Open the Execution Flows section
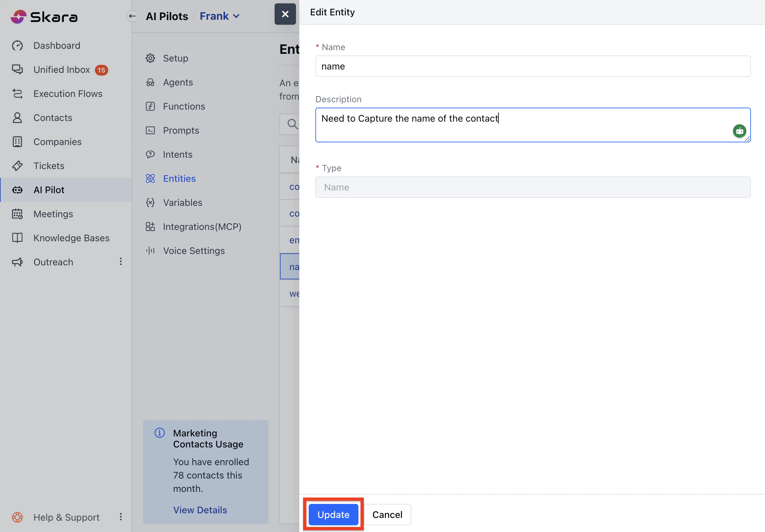The width and height of the screenshot is (765, 532). [x=68, y=94]
